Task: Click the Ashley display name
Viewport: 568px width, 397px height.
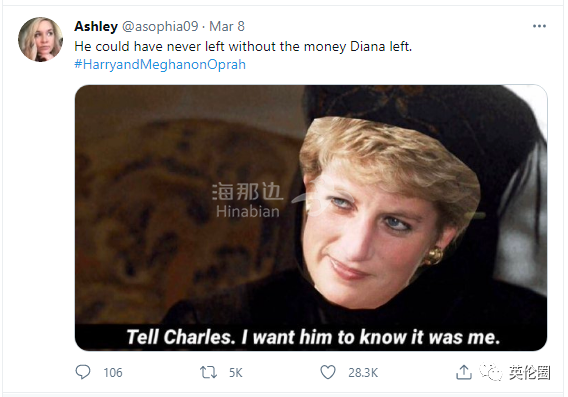Action: click(96, 26)
